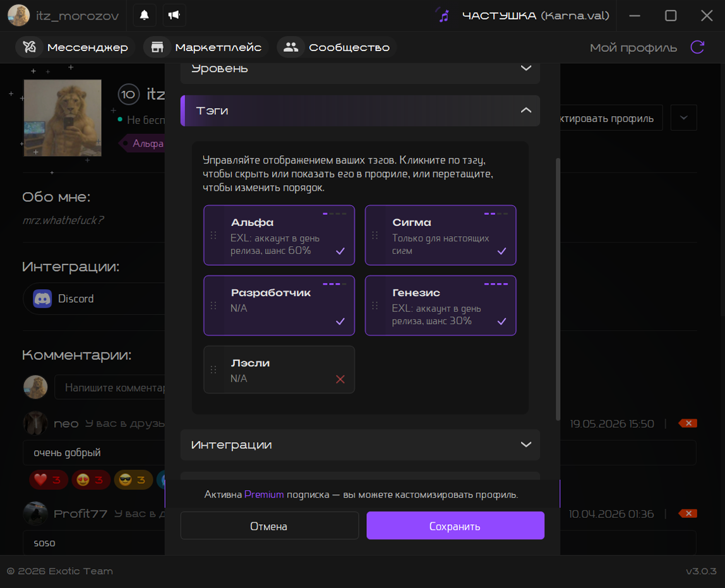
Task: Click the drag handle on the Генезис tag
Action: pyautogui.click(x=375, y=306)
